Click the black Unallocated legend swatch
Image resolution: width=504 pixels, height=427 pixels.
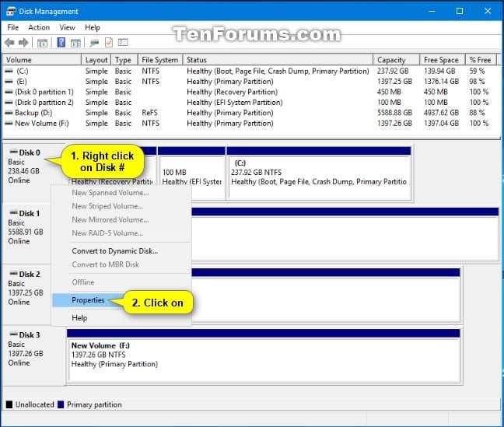tap(9, 404)
